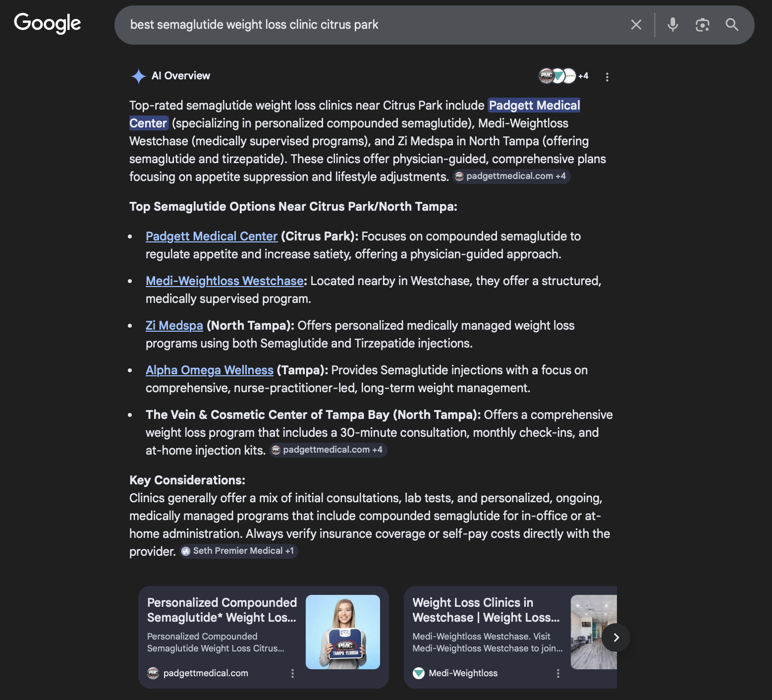Open Seth Premier Medical +1 citation

tap(239, 551)
